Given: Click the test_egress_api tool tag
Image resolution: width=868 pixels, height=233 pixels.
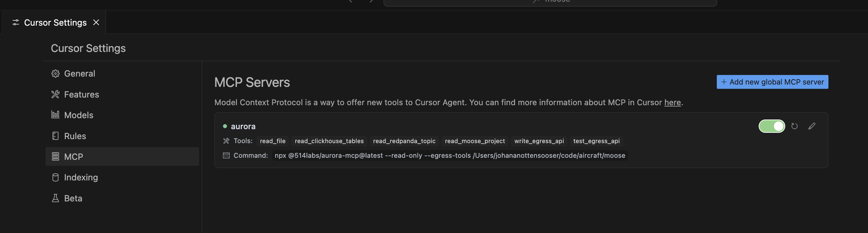Looking at the screenshot, I should (x=597, y=141).
